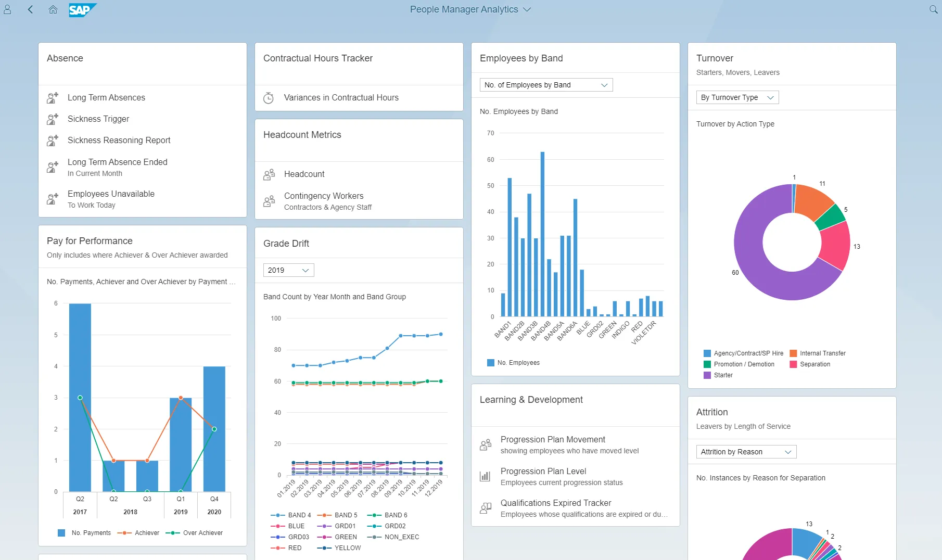
Task: Click the bar chart icon for Progression Plan Level
Action: click(486, 476)
